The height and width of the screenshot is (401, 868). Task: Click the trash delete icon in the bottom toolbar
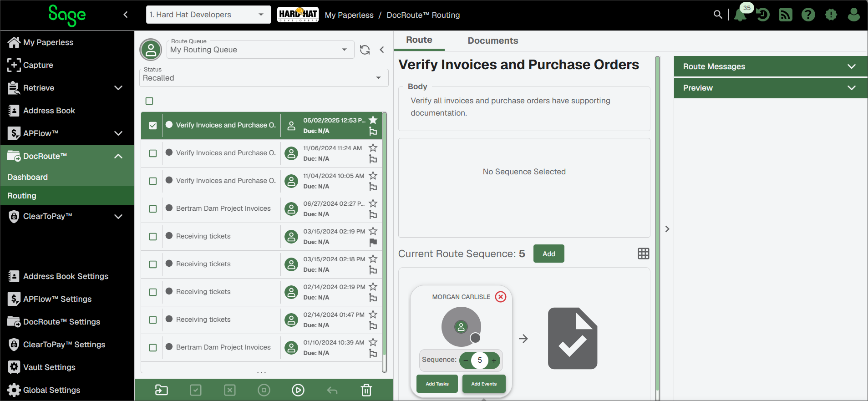click(366, 390)
